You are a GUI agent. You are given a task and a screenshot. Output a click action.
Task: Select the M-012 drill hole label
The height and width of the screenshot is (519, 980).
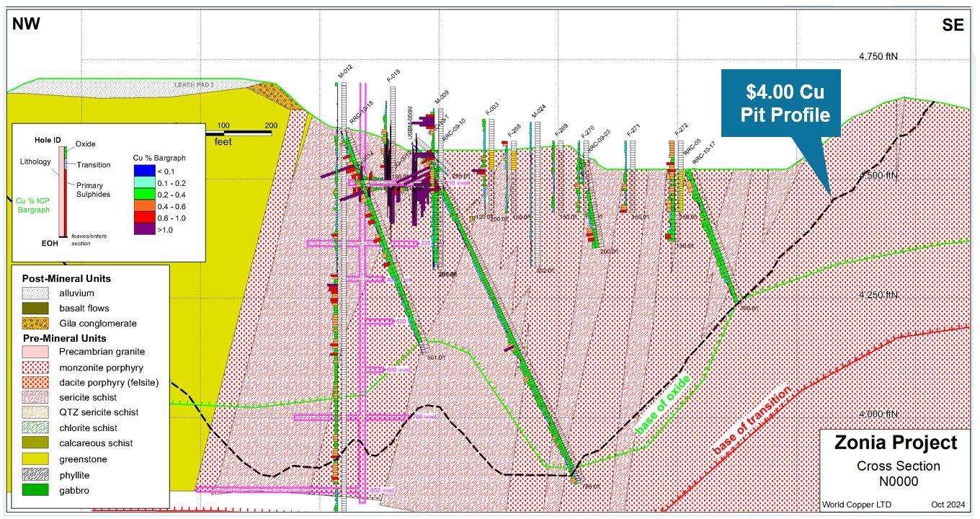click(344, 71)
